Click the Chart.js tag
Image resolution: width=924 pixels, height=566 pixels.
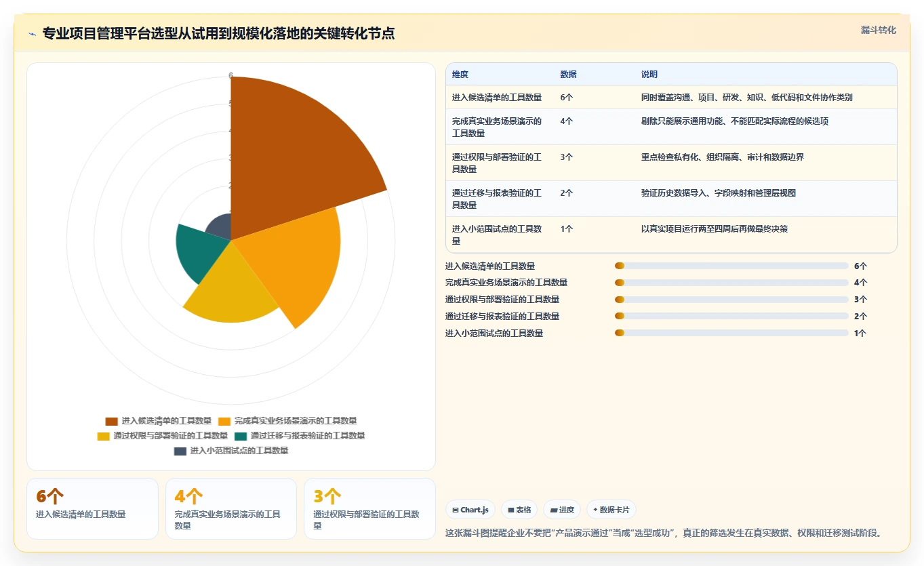470,510
